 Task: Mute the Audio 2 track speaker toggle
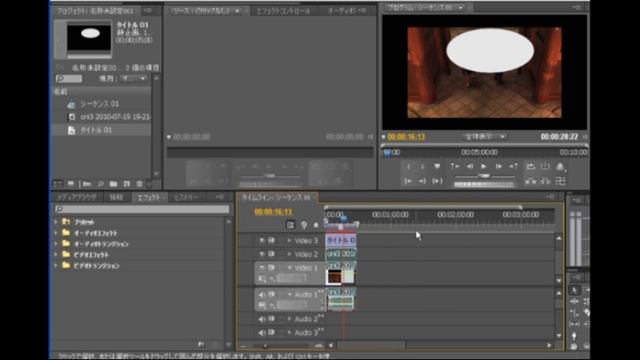262,319
